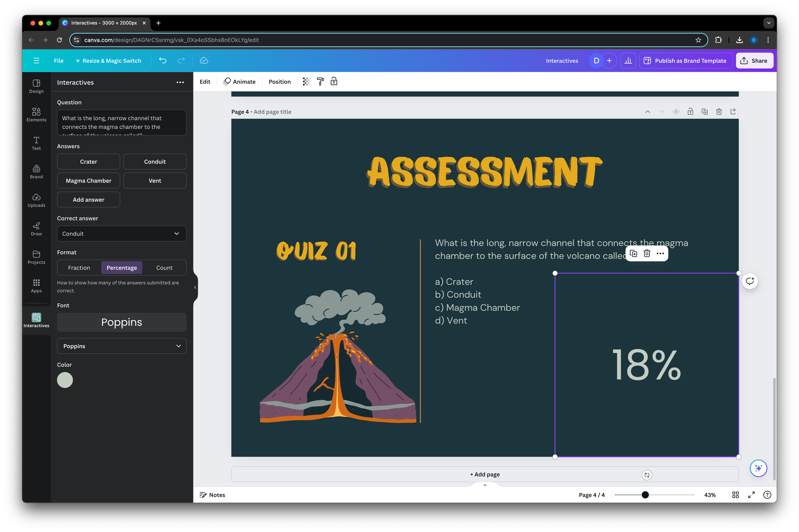Delete the selected element via the floating trash icon
Viewport: 799px width, 532px height.
646,254
